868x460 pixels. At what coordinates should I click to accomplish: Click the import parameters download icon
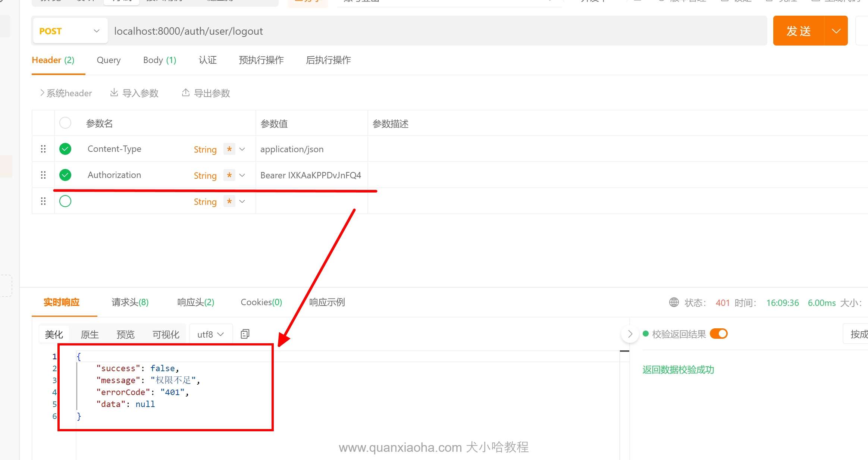(114, 93)
